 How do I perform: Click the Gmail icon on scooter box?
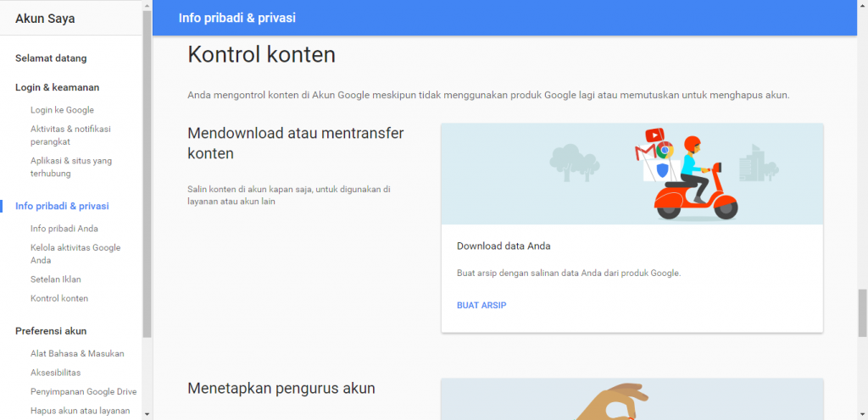point(645,152)
